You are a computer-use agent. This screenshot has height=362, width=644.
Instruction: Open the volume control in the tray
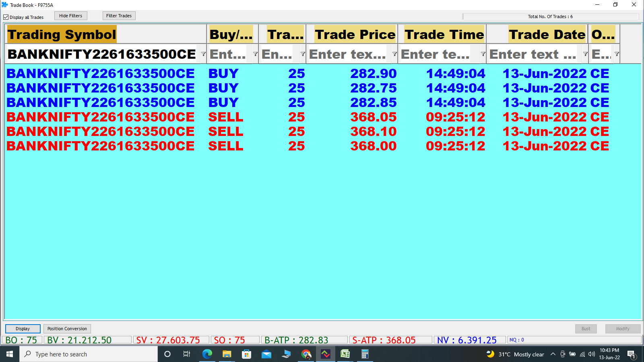click(592, 354)
